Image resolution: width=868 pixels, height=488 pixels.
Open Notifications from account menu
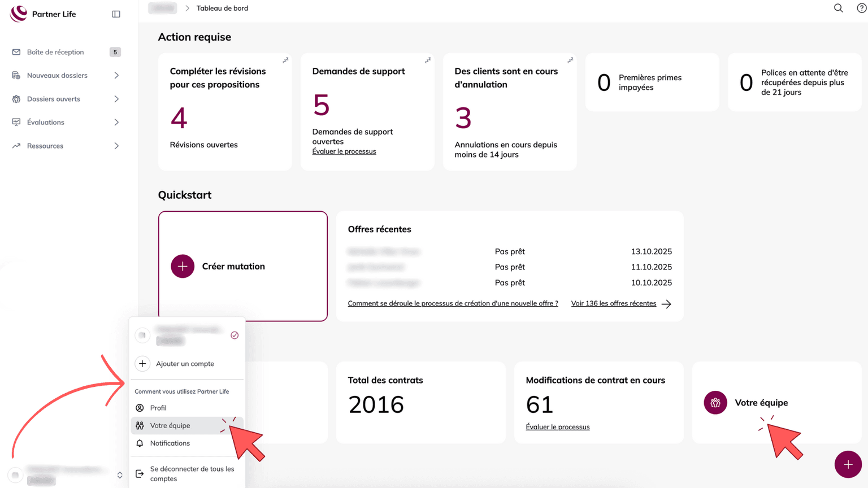pyautogui.click(x=170, y=443)
